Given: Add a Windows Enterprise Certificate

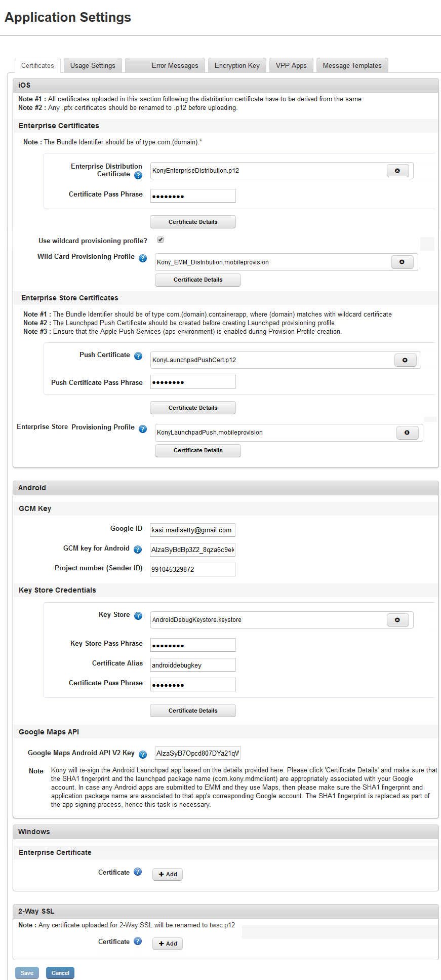Looking at the screenshot, I should coord(168,874).
